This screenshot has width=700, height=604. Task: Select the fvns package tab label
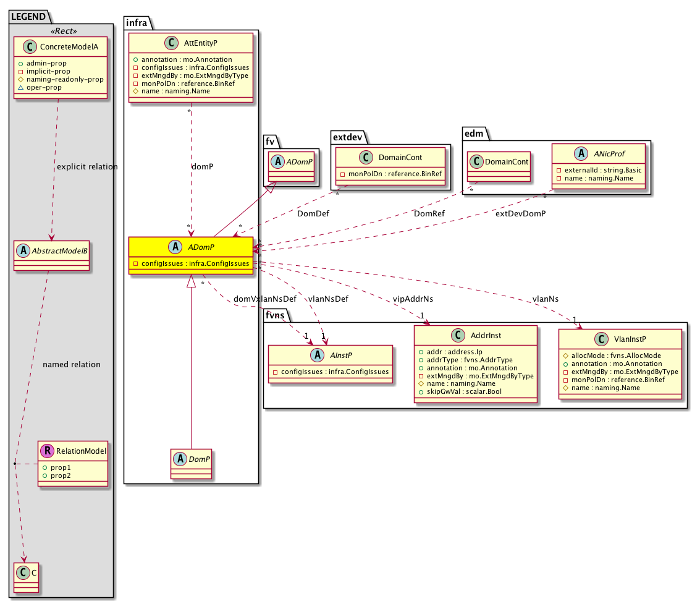274,315
